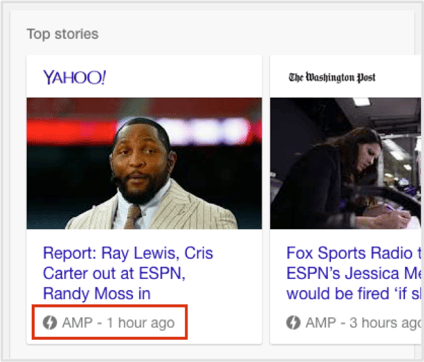Click the 'AMP' text on Washington Post card
The height and width of the screenshot is (362, 424).
click(x=321, y=323)
